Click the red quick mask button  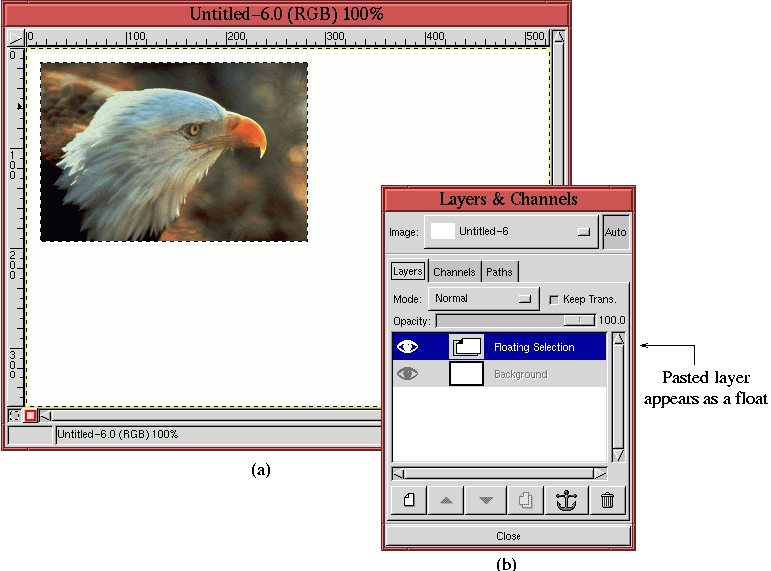(x=31, y=415)
